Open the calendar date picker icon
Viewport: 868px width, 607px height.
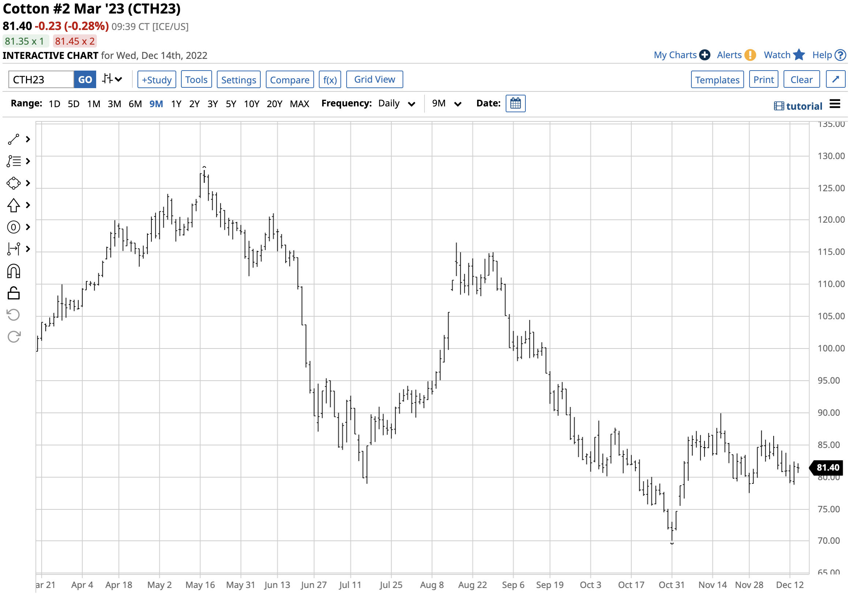pos(515,103)
